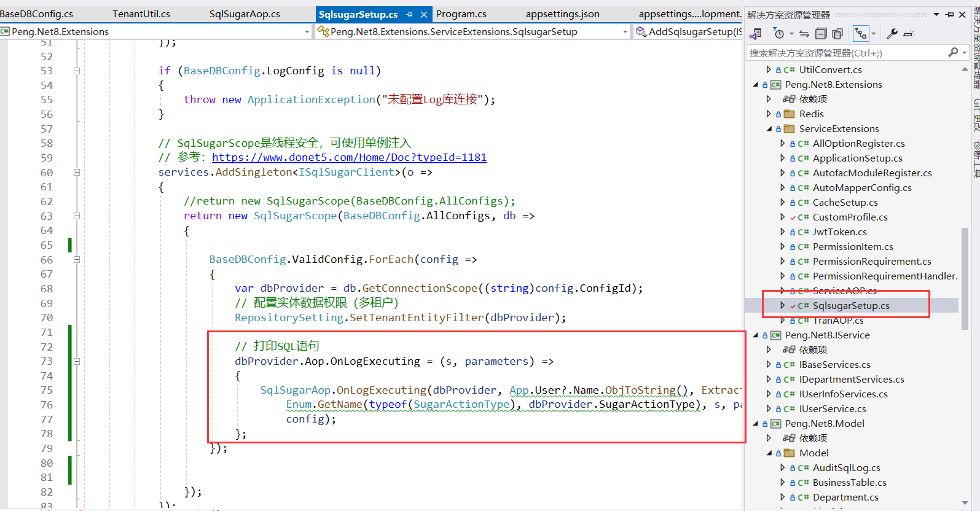Viewport: 980px width, 511px height.
Task: Select PermissionRequirement.cs file
Action: [872, 262]
